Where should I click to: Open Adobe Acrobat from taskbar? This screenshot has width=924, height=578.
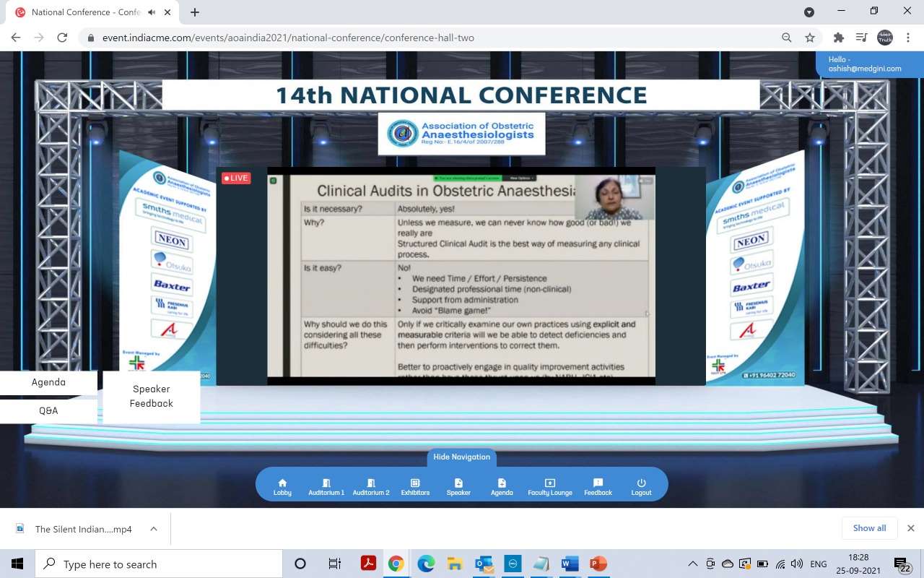pyautogui.click(x=368, y=564)
